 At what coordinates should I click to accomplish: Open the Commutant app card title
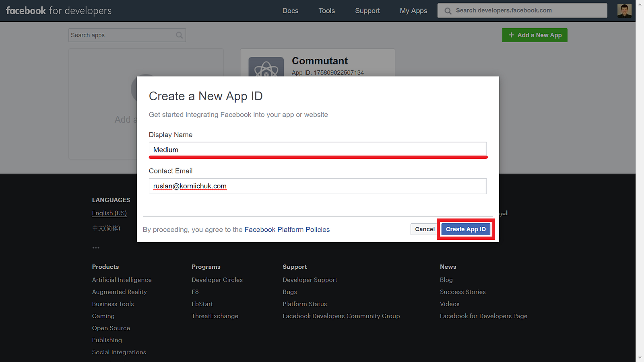[320, 61]
